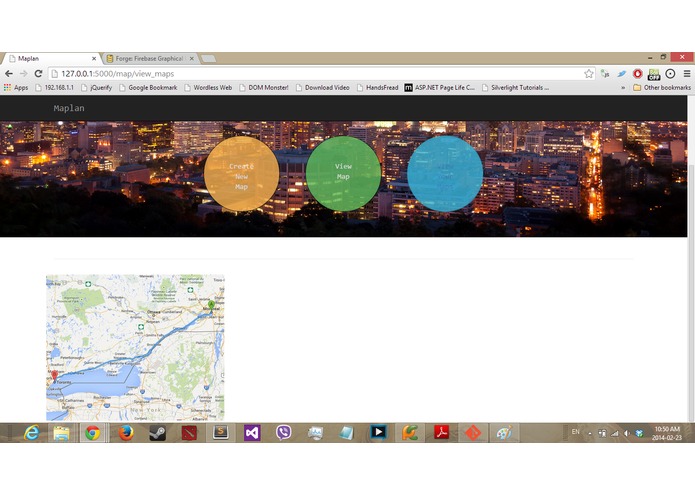This screenshot has width=695, height=494.
Task: Open Adobe Reader from the taskbar
Action: click(441, 432)
